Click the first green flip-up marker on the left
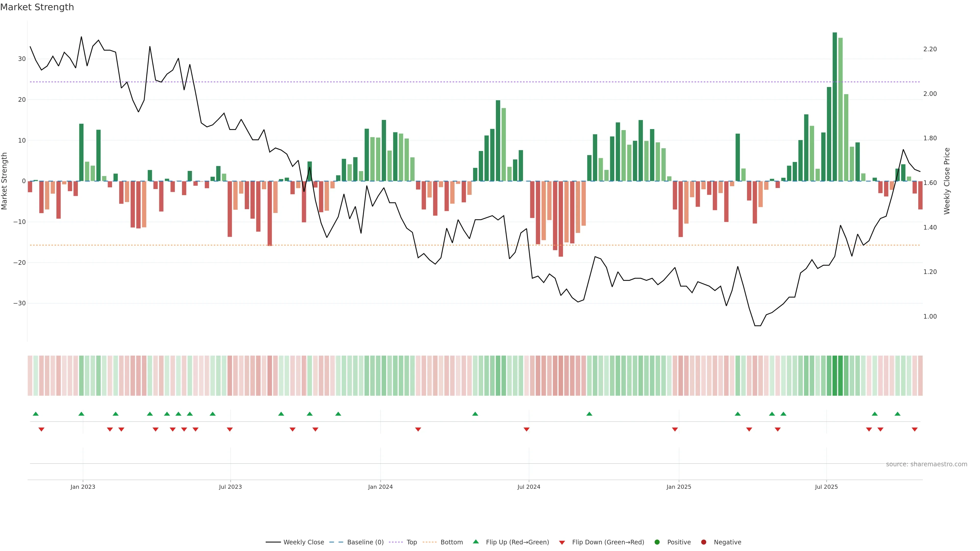Viewport: 980px width, 551px height. tap(36, 414)
